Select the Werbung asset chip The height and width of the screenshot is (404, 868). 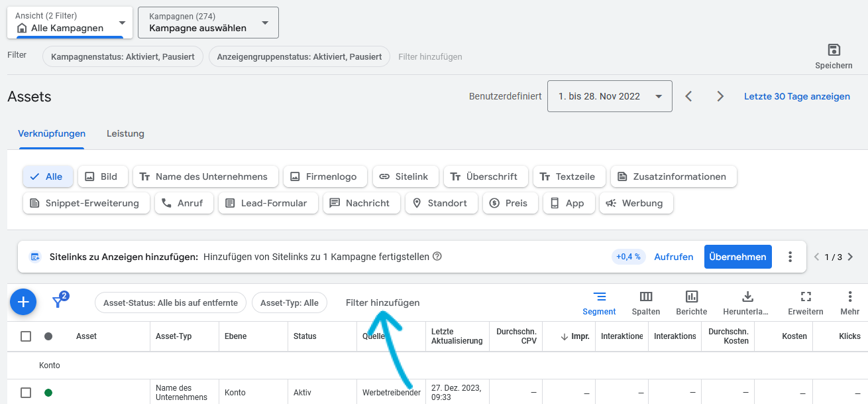pyautogui.click(x=636, y=203)
